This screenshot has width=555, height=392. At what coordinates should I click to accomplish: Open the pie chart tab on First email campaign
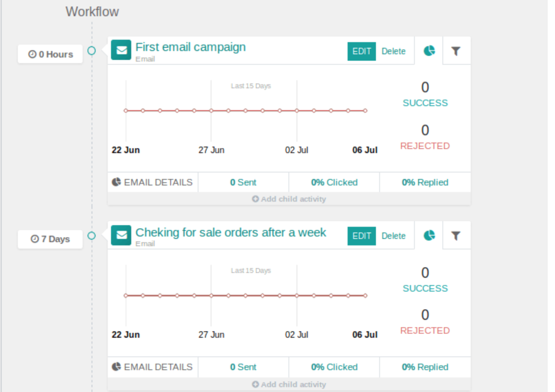429,51
